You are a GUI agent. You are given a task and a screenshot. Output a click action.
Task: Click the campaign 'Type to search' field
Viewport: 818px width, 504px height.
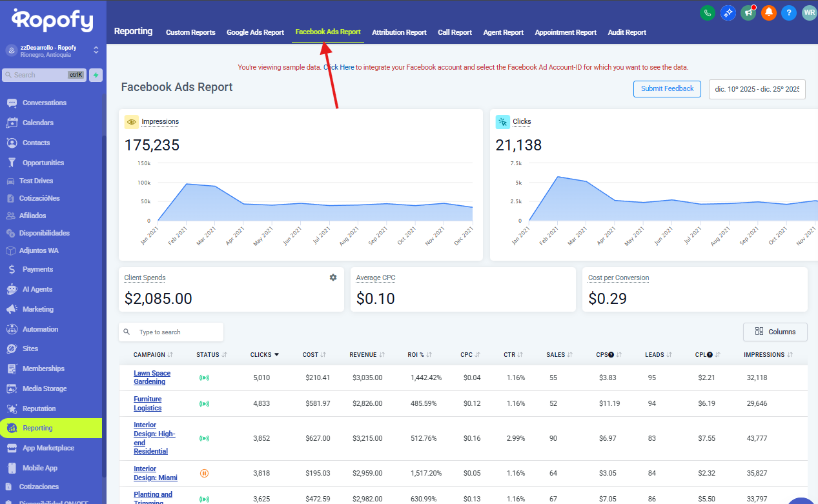pos(178,332)
